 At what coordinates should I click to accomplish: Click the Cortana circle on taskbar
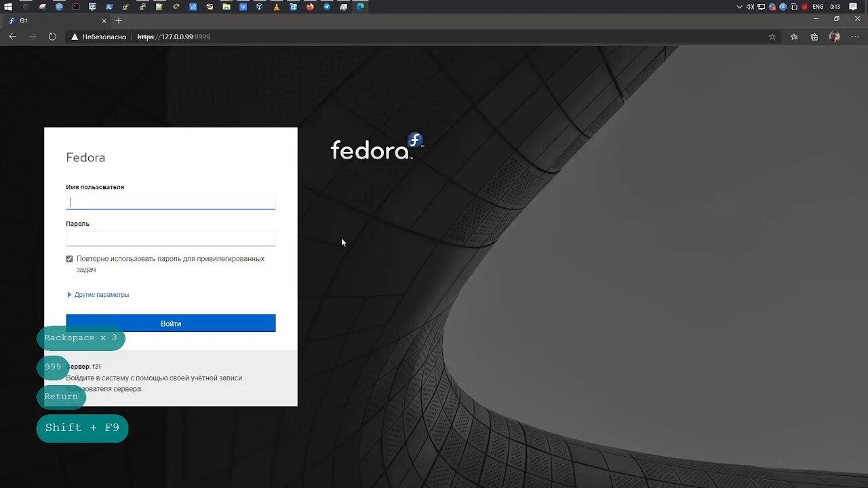pos(26,7)
